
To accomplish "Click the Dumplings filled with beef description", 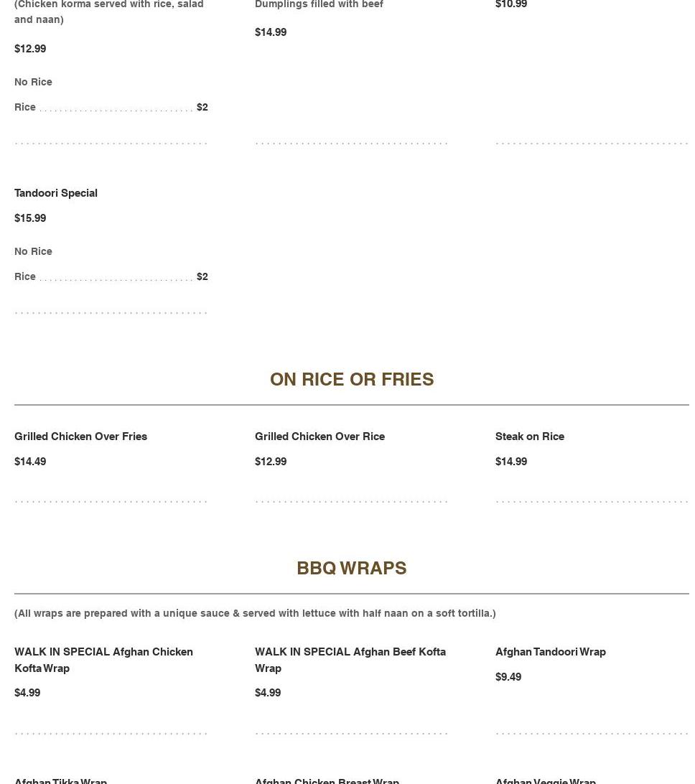I will tap(319, 5).
